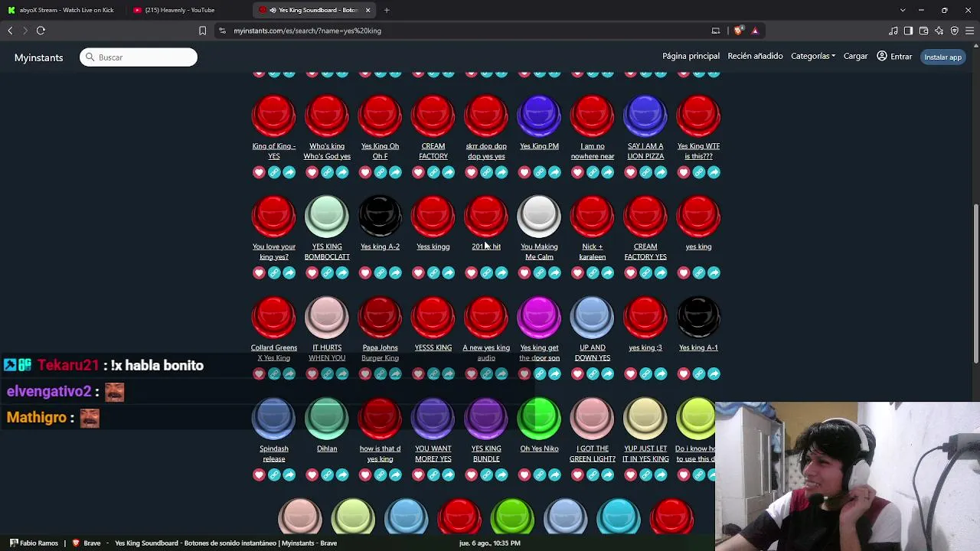Screen dimensions: 980x551
Task: Favorite the 'CREAM FACTORY YES' sound
Action: point(630,273)
